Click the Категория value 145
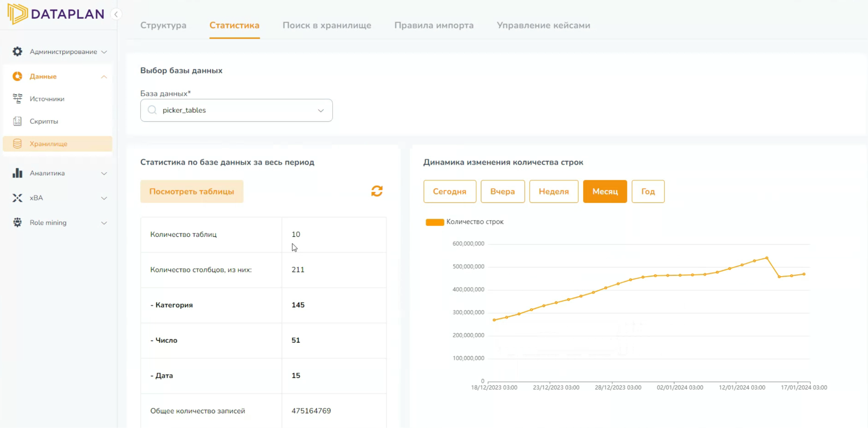The image size is (868, 428). 298,305
